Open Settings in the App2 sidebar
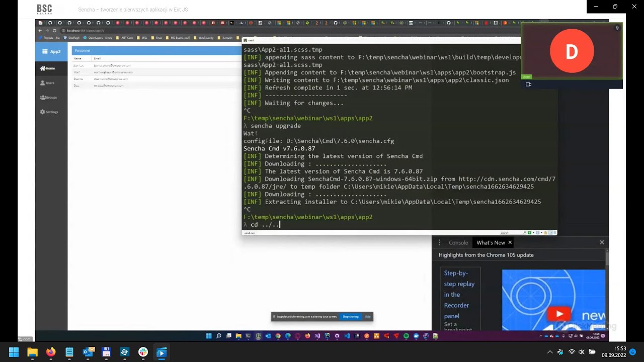644x362 pixels. click(51, 112)
